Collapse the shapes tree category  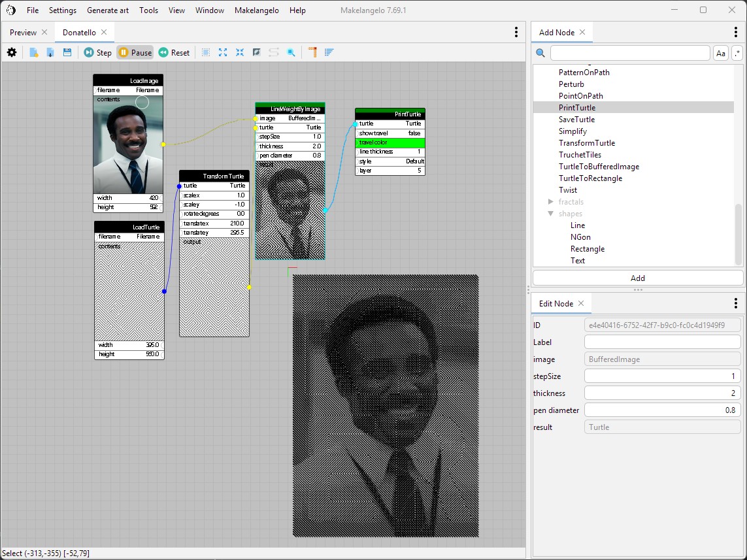(551, 214)
